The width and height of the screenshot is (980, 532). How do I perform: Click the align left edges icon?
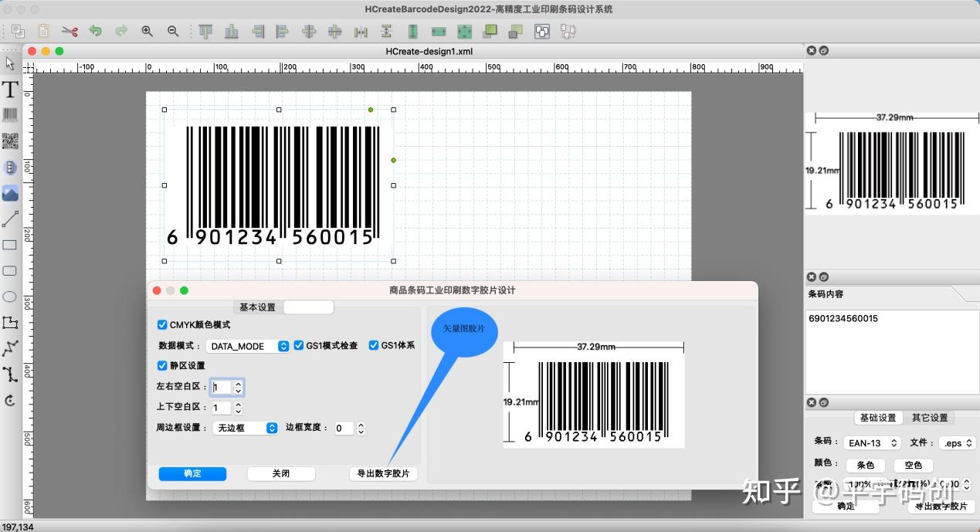(283, 32)
